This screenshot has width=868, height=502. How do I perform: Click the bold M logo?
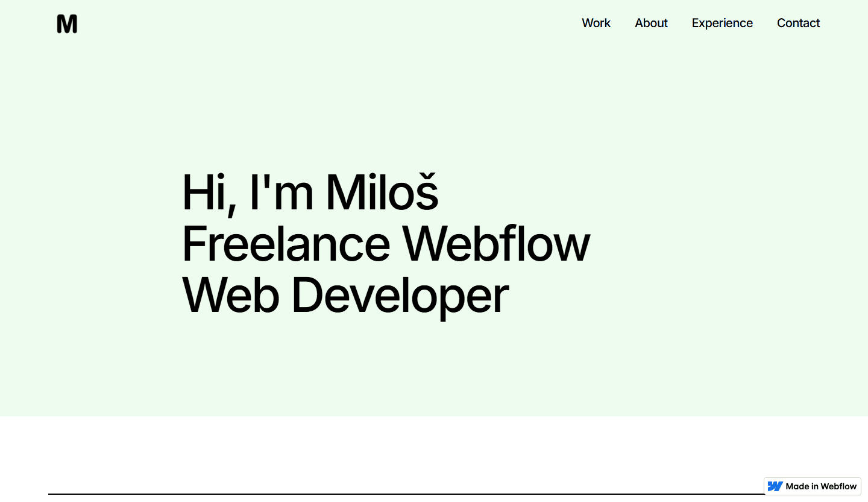click(67, 24)
